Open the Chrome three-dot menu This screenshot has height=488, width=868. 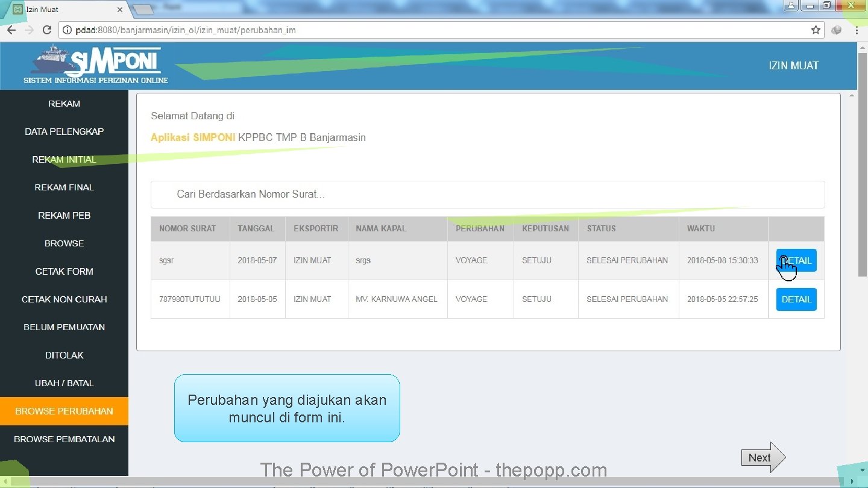(857, 30)
